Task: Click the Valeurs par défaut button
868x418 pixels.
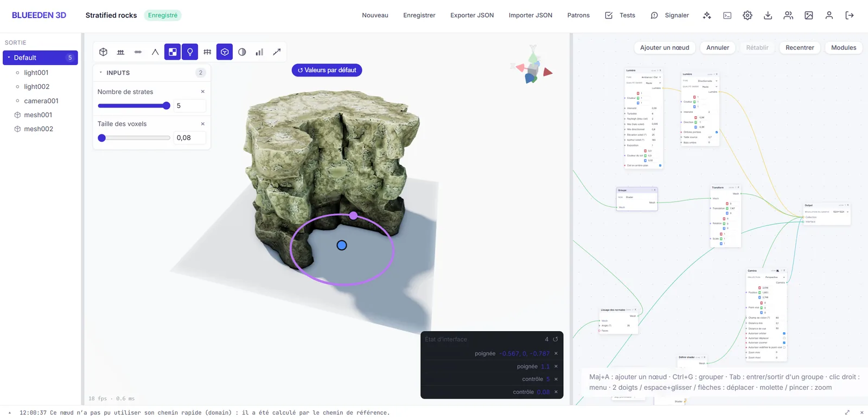Action: [x=327, y=70]
